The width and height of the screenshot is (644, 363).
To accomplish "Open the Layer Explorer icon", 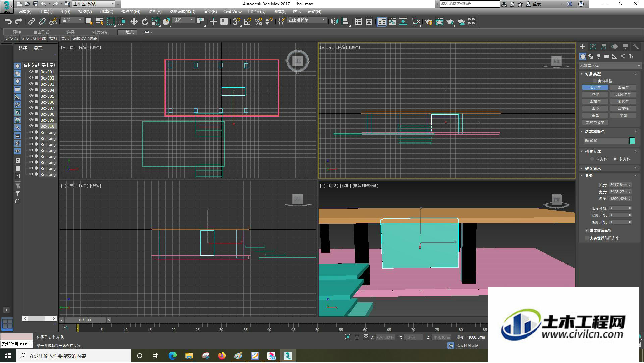I will [369, 22].
